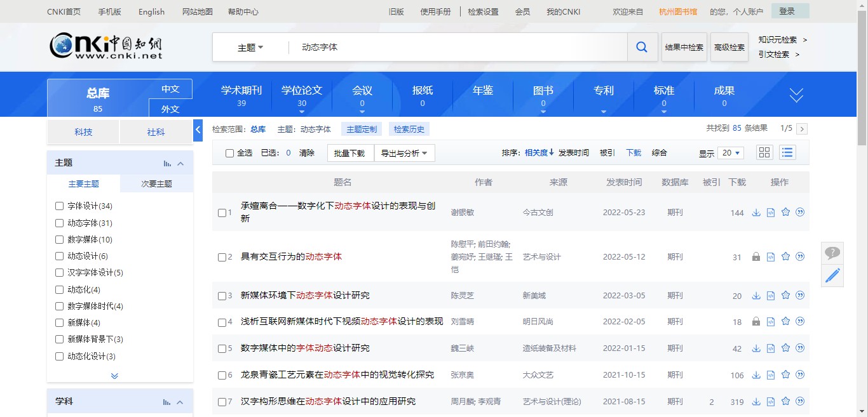
Task: Show more 主题 filters with double chevron
Action: [x=114, y=376]
